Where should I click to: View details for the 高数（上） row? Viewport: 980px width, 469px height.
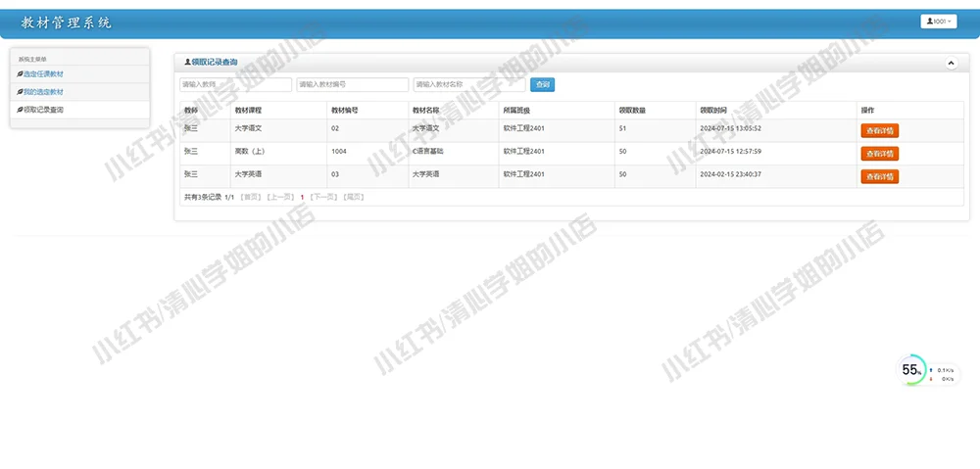pyautogui.click(x=880, y=154)
